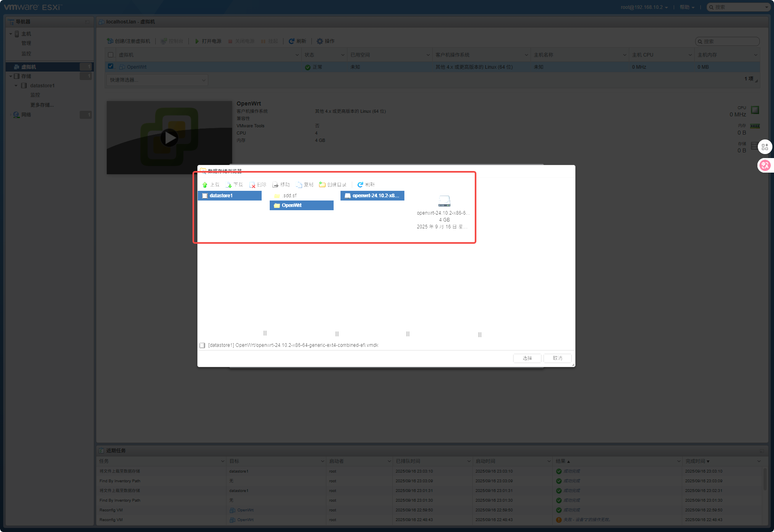Click the OpenWrt link in the 22:59:50 Reconfig VM row
The height and width of the screenshot is (532, 774).
[245, 510]
